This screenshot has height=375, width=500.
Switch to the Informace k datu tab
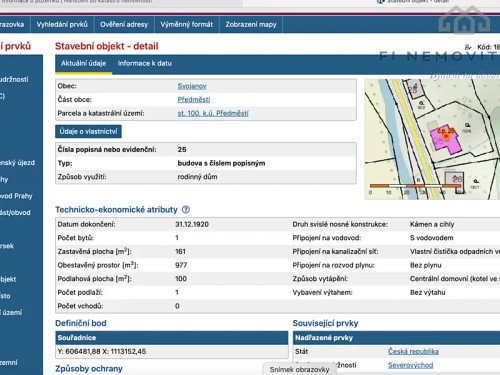point(145,63)
